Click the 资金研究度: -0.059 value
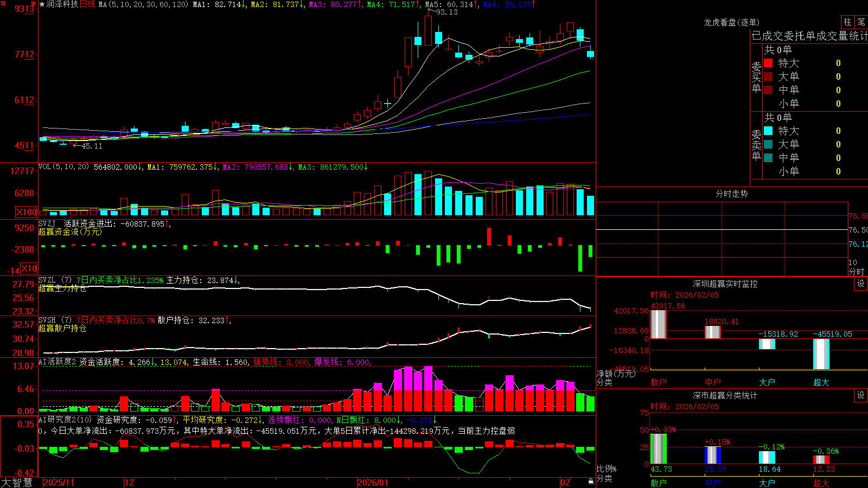This screenshot has width=868, height=488. [x=137, y=420]
